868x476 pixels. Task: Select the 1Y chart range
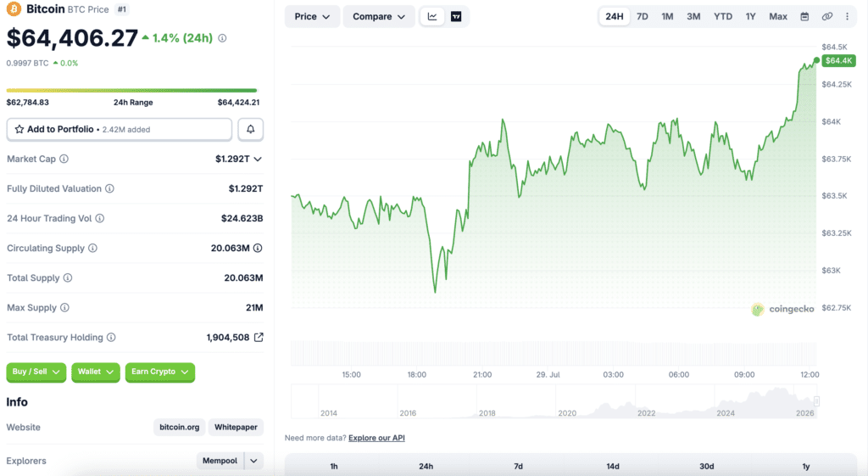(x=751, y=17)
